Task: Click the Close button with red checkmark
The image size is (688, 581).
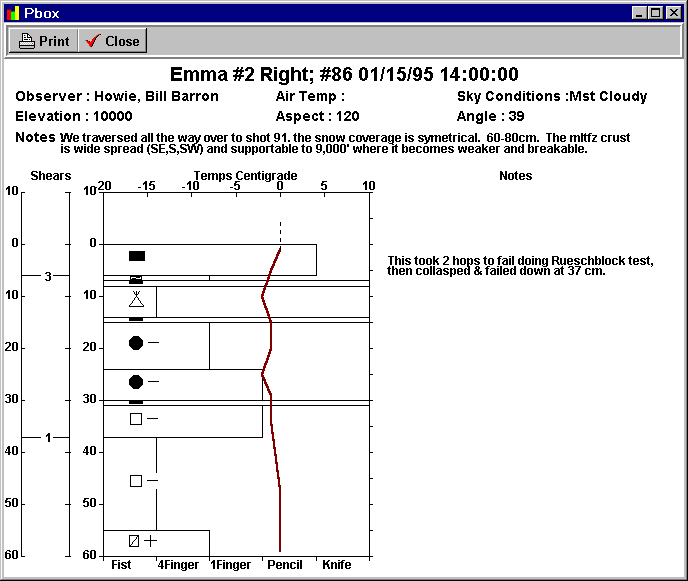Action: point(112,41)
